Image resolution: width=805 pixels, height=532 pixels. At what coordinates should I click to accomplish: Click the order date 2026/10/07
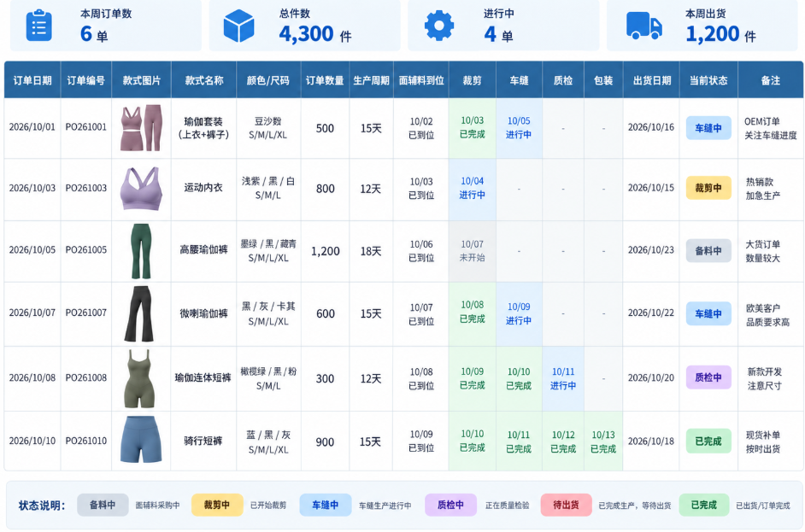pos(32,313)
